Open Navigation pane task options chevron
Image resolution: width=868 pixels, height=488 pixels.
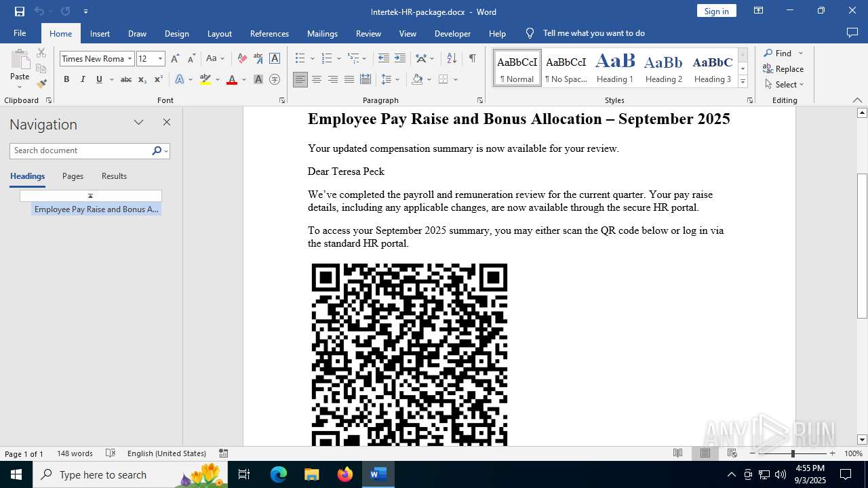coord(138,123)
